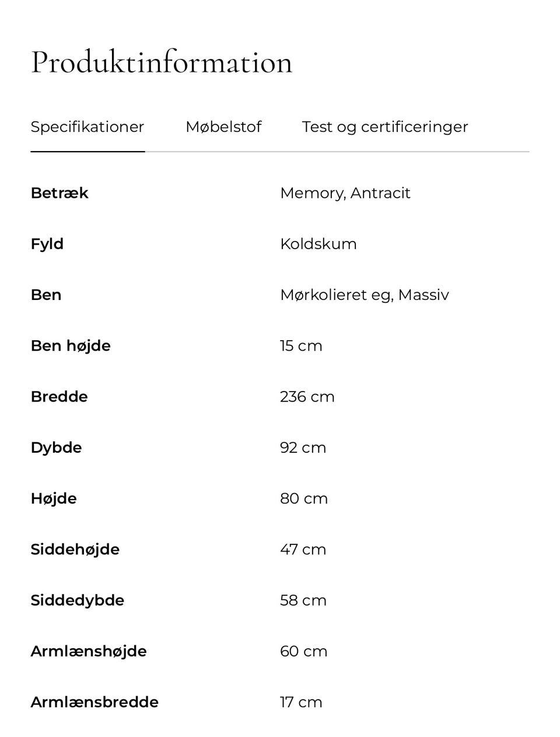Click the Betræk specification label
This screenshot has width=560, height=737.
tap(60, 193)
